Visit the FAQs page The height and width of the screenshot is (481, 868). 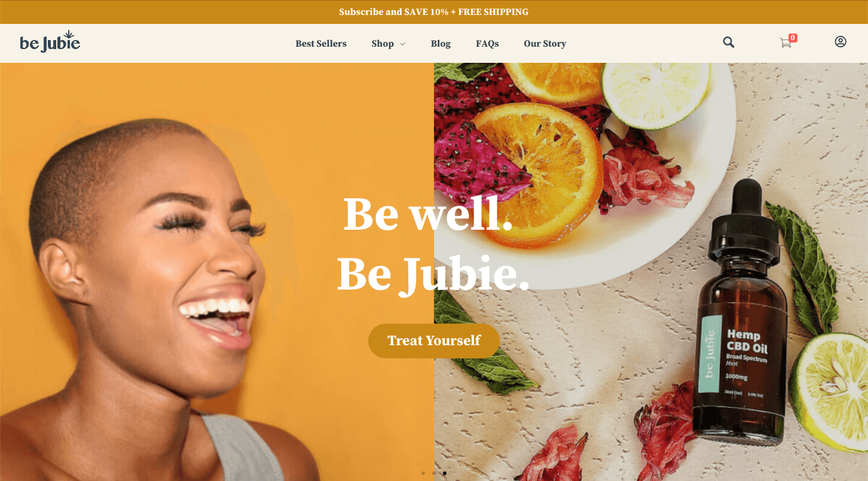pos(487,44)
